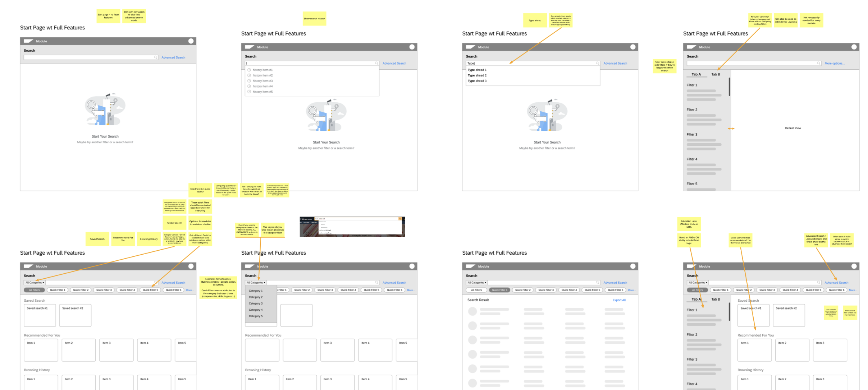Screen dimensions: 868x390
Task: Click clock icon beside history item #4
Action: [249, 86]
